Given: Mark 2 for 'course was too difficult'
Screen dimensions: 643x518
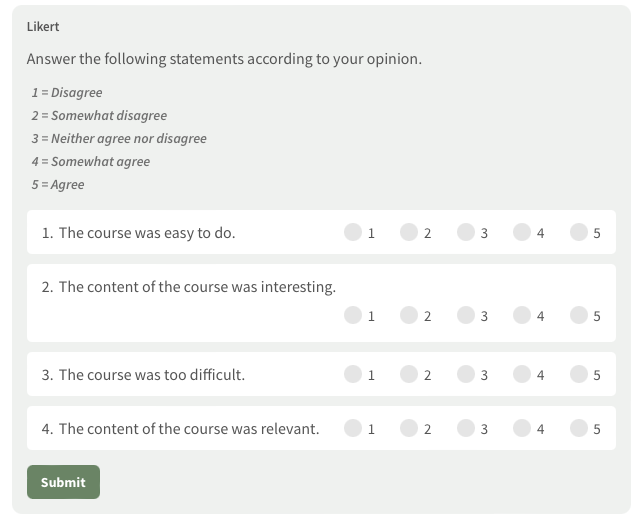Looking at the screenshot, I should coord(409,374).
